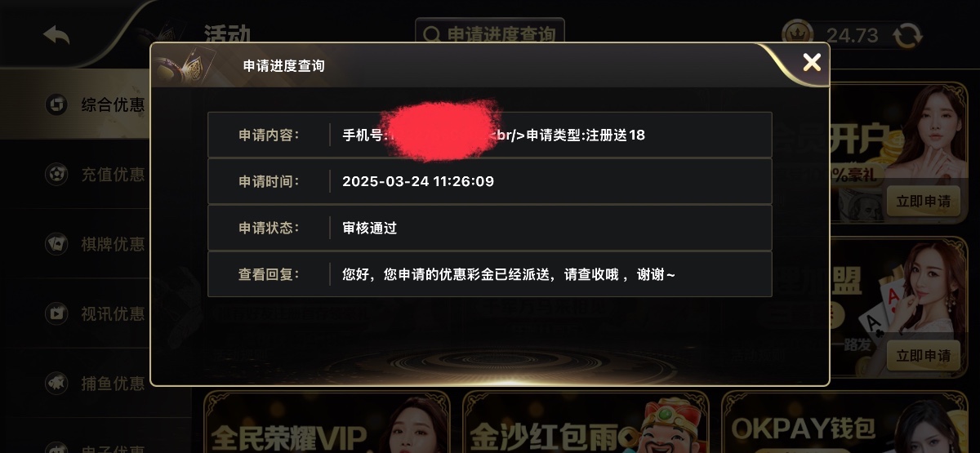
Task: Select the 充值优惠 soccer ball icon
Action: (56, 174)
